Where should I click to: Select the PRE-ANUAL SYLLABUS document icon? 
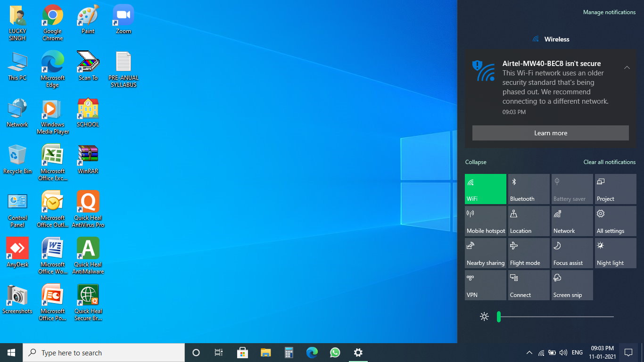tap(124, 70)
